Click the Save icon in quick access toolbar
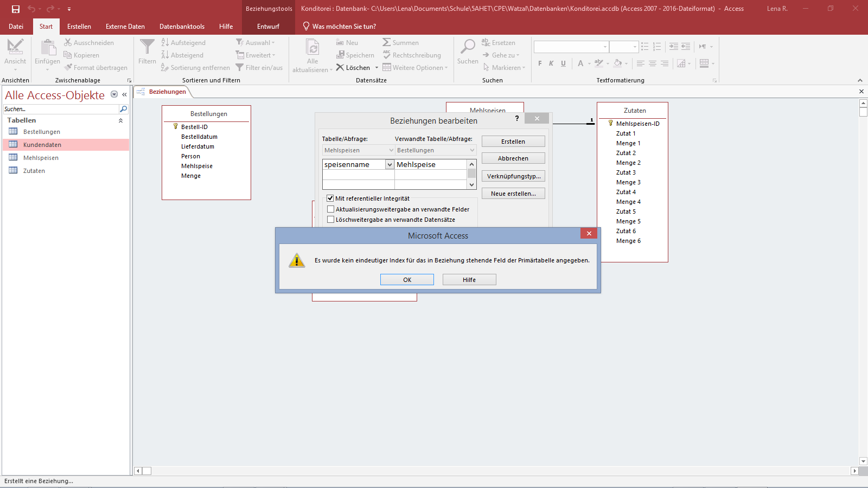This screenshot has width=868, height=488. (x=16, y=9)
